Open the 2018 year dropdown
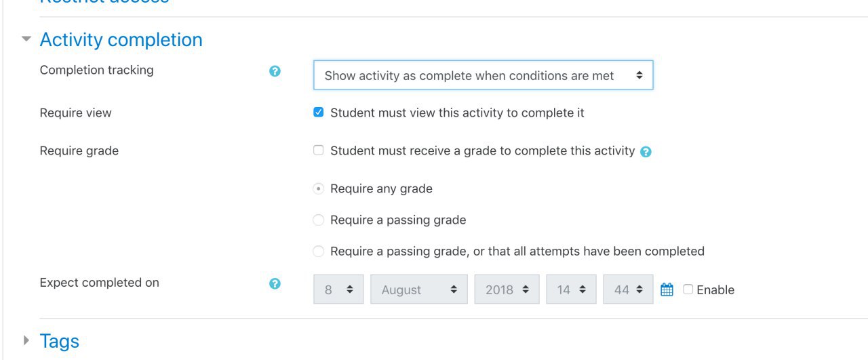The width and height of the screenshot is (868, 360). pyautogui.click(x=507, y=289)
